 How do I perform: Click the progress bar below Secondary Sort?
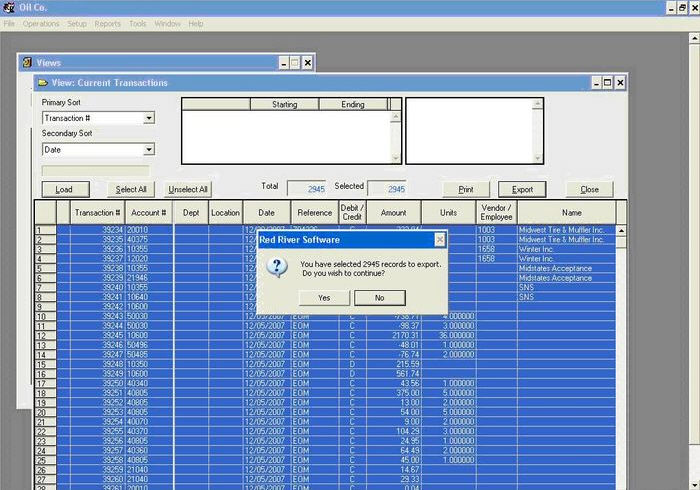pos(96,170)
